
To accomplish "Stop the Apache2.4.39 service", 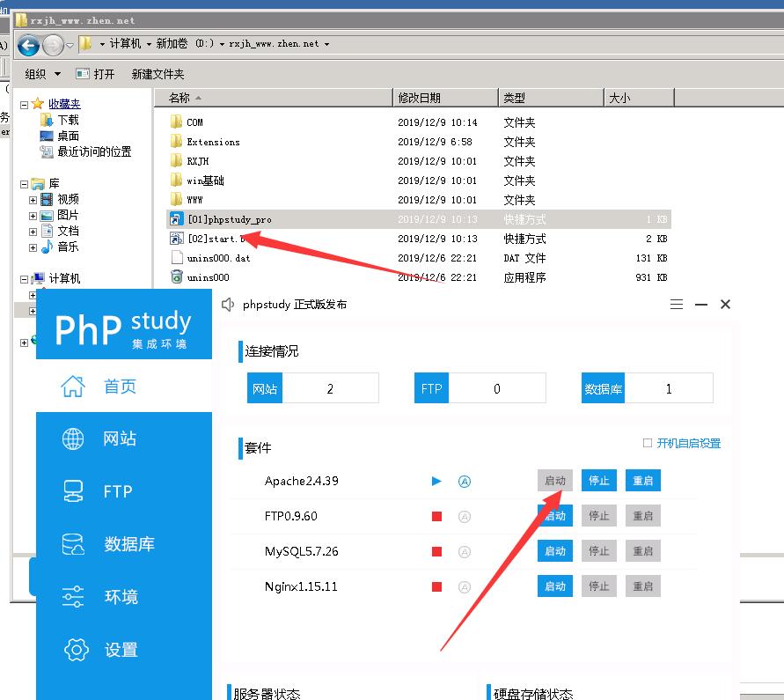I will pos(598,481).
